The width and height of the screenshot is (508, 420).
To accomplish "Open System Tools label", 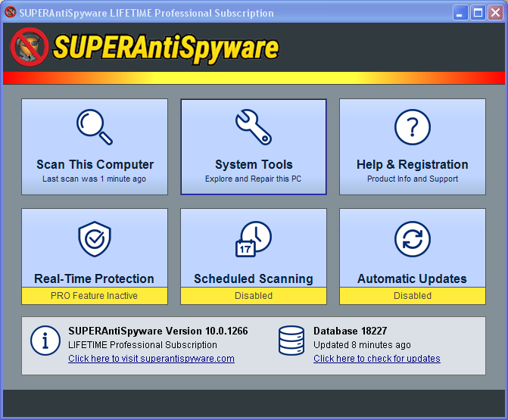I will 254,164.
